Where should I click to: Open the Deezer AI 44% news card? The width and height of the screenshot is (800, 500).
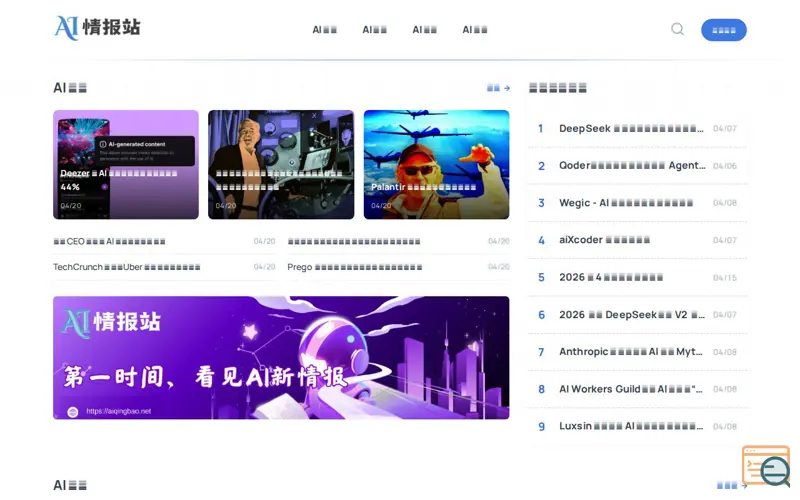(x=126, y=165)
